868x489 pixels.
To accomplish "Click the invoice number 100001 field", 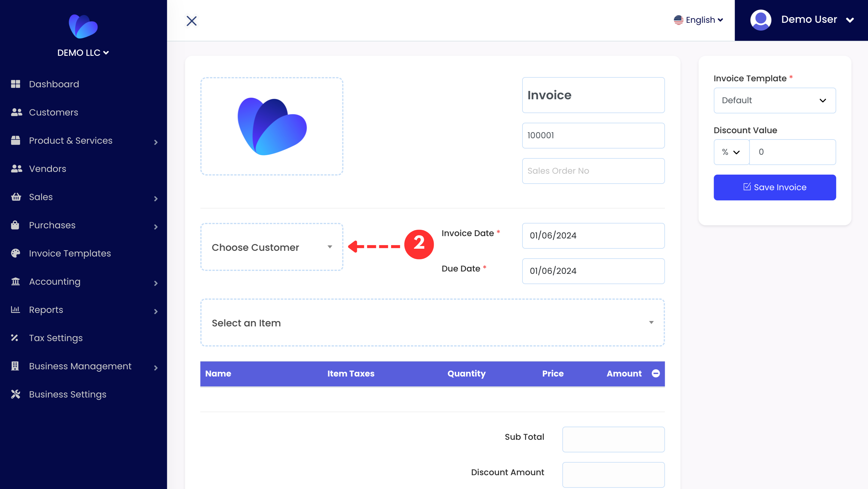I will point(593,136).
